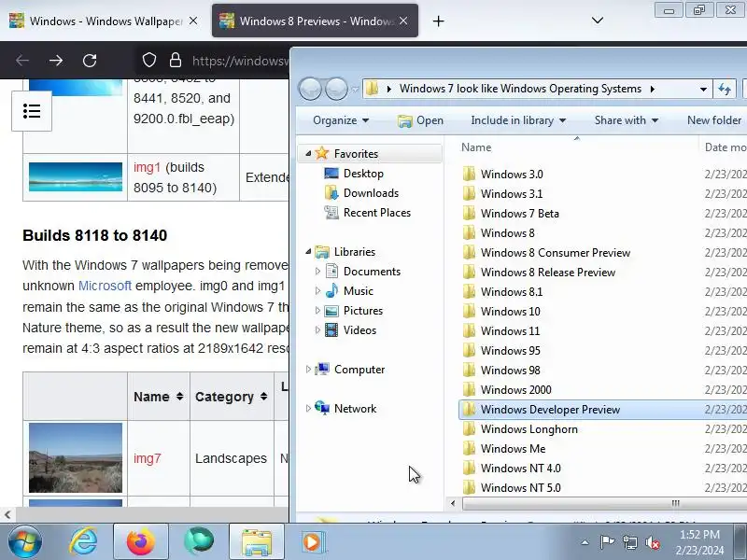This screenshot has height=560, width=747.
Task: Select Desktop in Favorites
Action: (354, 174)
